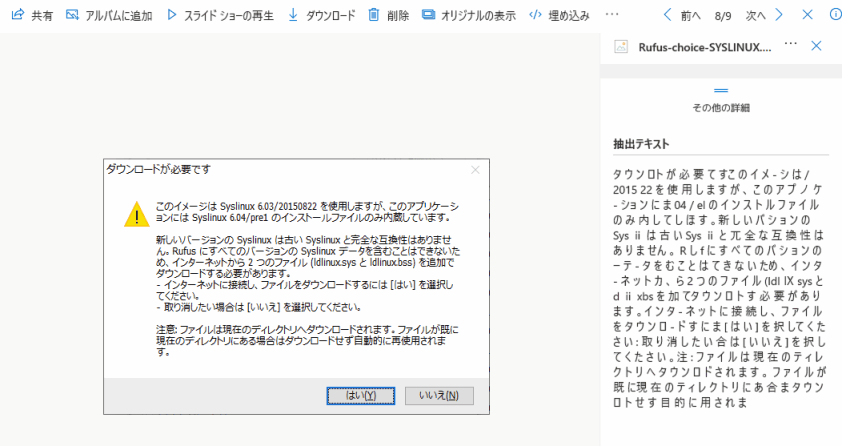The height and width of the screenshot is (446, 842).
Task: Click the その他の詳細 link
Action: point(721,108)
